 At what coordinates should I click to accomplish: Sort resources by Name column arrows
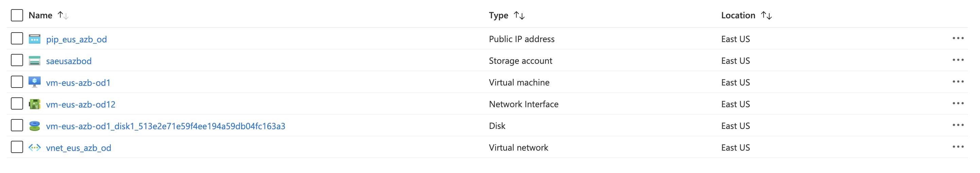pos(63,16)
